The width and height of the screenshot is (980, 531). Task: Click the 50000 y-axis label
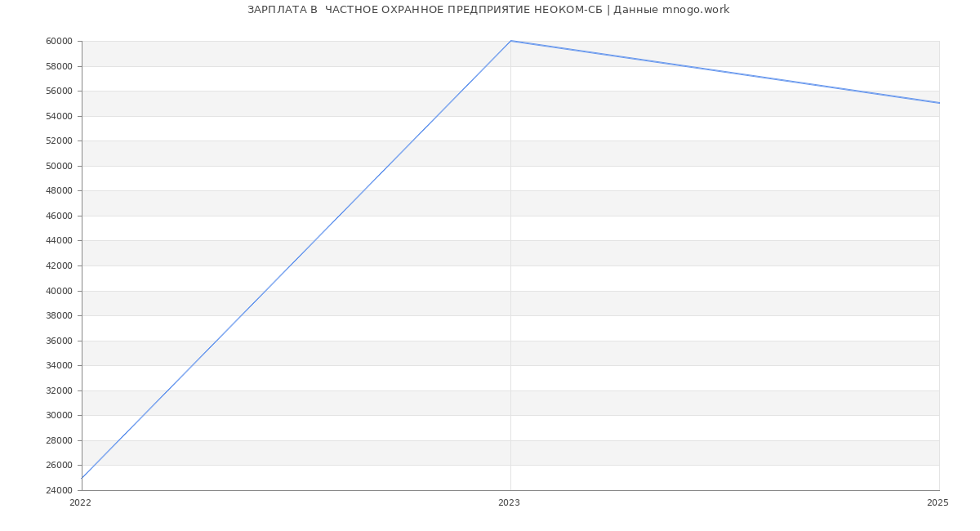pyautogui.click(x=59, y=166)
